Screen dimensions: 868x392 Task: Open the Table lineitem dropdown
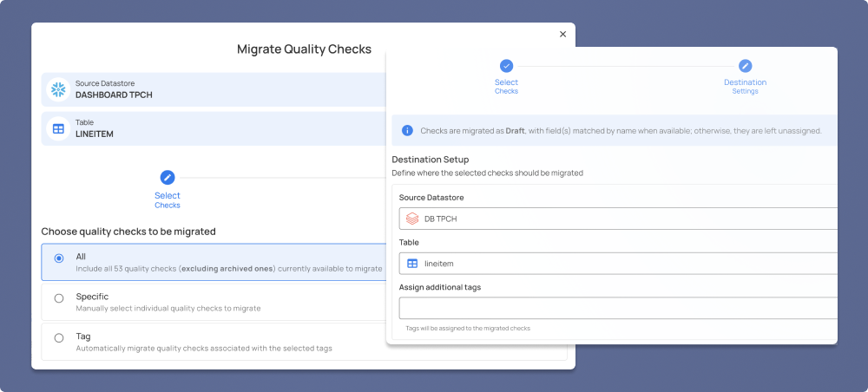click(618, 263)
